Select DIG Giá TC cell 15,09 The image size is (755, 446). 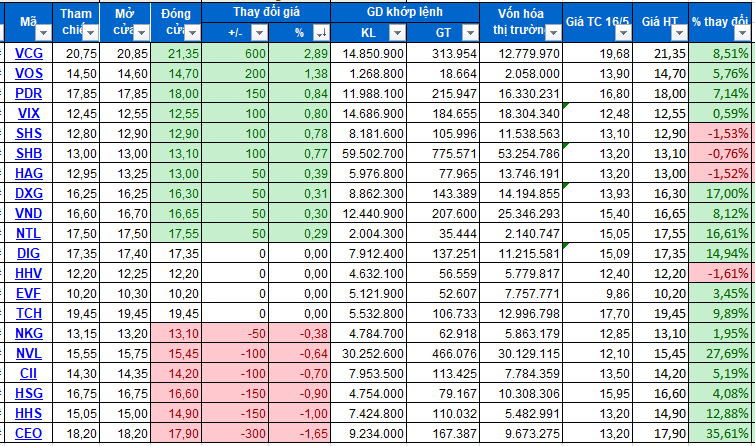(598, 254)
